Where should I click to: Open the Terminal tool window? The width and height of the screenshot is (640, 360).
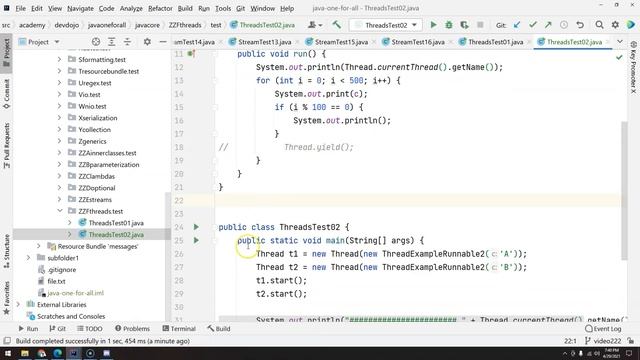(x=179, y=328)
